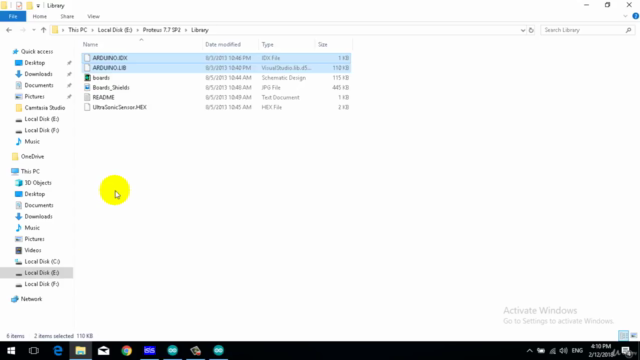
Task: Open 3D Objects under This PC
Action: (x=38, y=183)
